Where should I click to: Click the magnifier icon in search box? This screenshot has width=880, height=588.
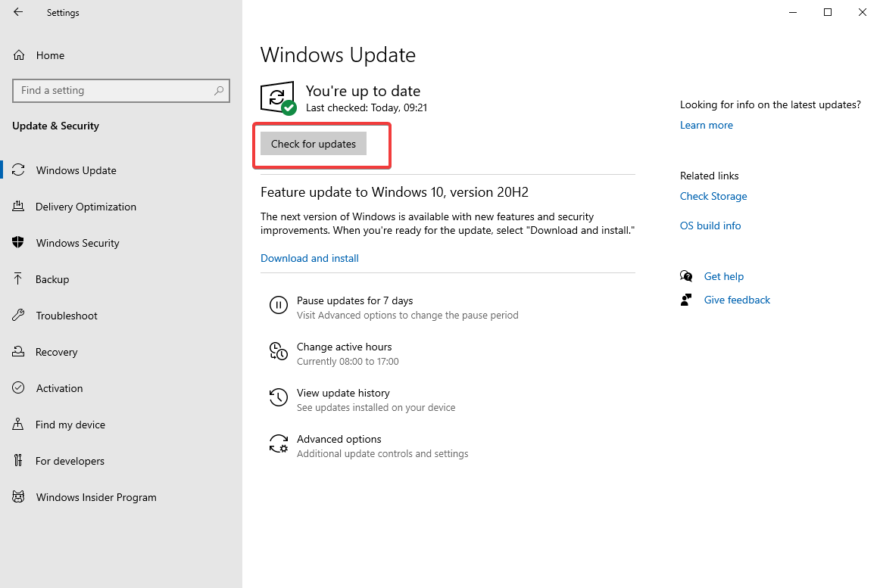219,90
